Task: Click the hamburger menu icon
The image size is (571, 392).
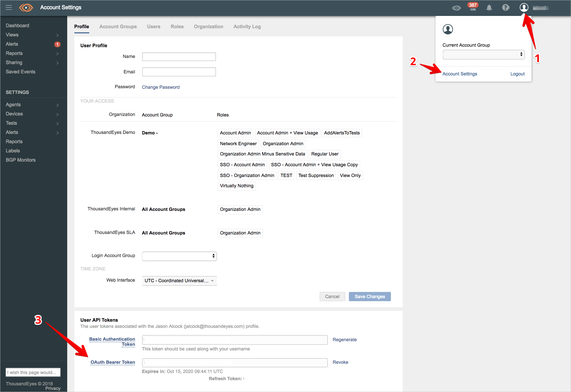Action: tap(9, 8)
